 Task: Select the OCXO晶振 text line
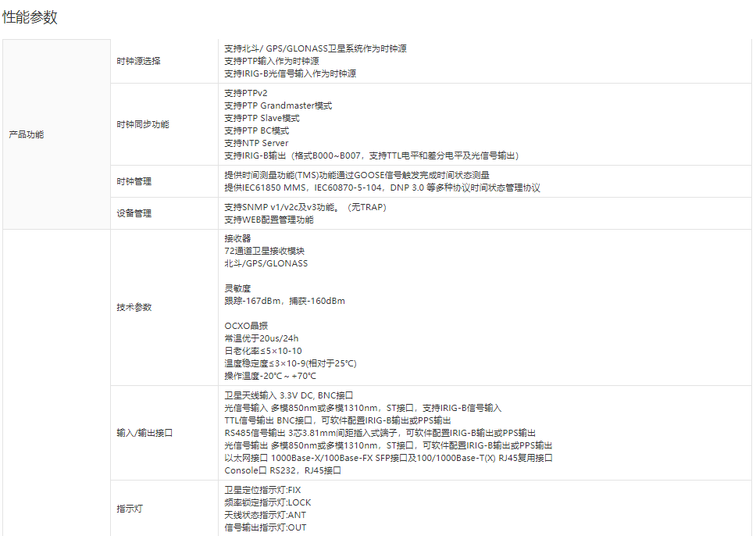pos(246,326)
